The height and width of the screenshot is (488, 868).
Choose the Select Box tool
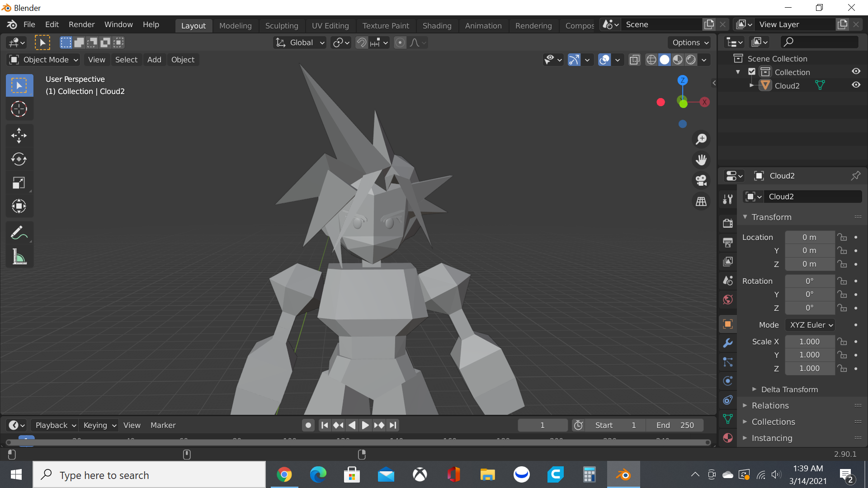[19, 85]
